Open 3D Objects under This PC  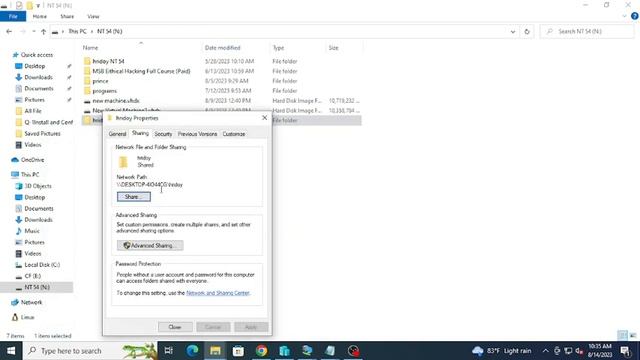38,186
